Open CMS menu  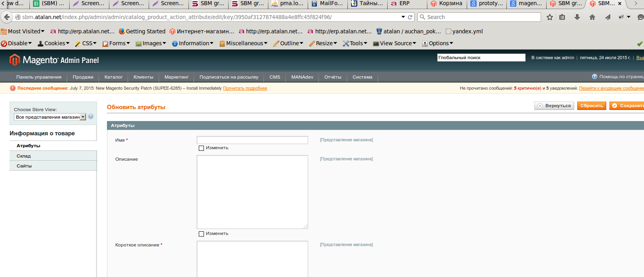pos(275,77)
